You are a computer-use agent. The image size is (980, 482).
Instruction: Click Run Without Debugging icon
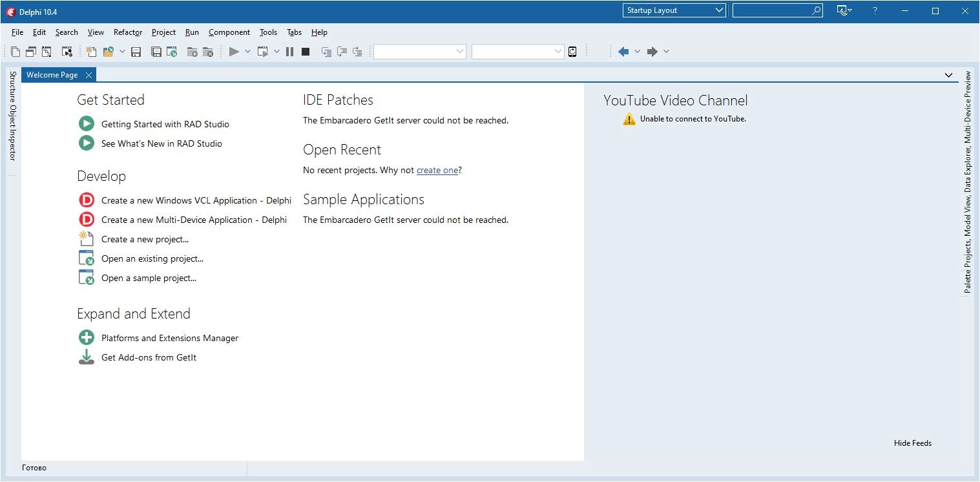tap(263, 52)
